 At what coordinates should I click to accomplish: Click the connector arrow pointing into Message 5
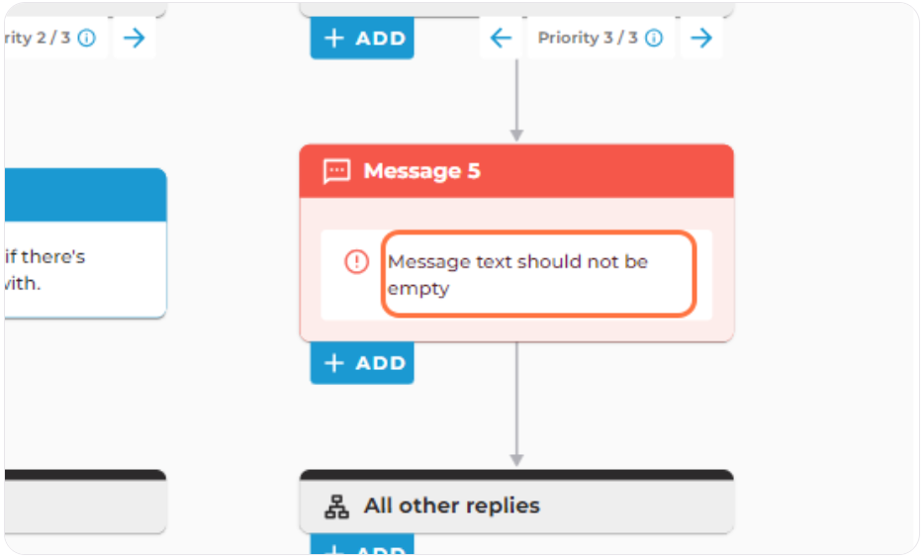pos(516,100)
